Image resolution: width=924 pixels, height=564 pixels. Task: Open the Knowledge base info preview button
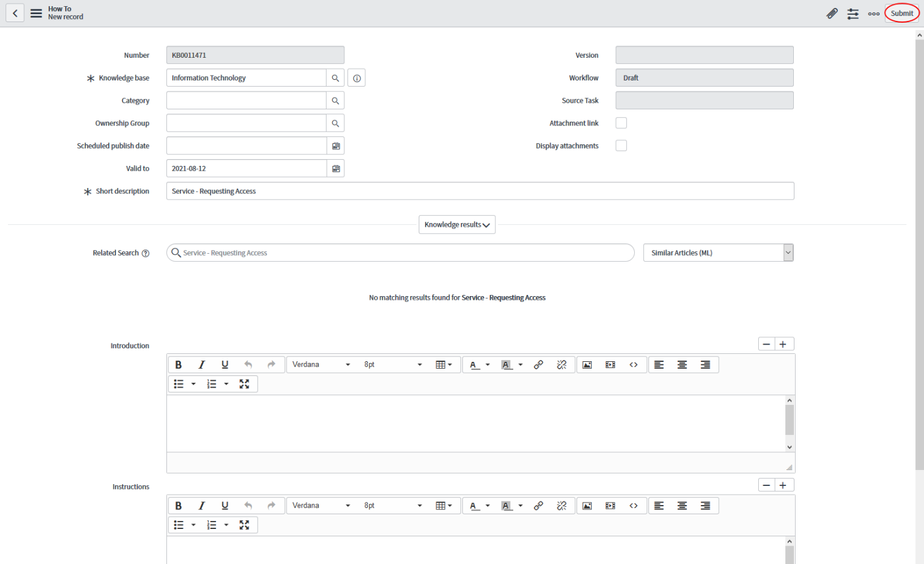point(356,77)
